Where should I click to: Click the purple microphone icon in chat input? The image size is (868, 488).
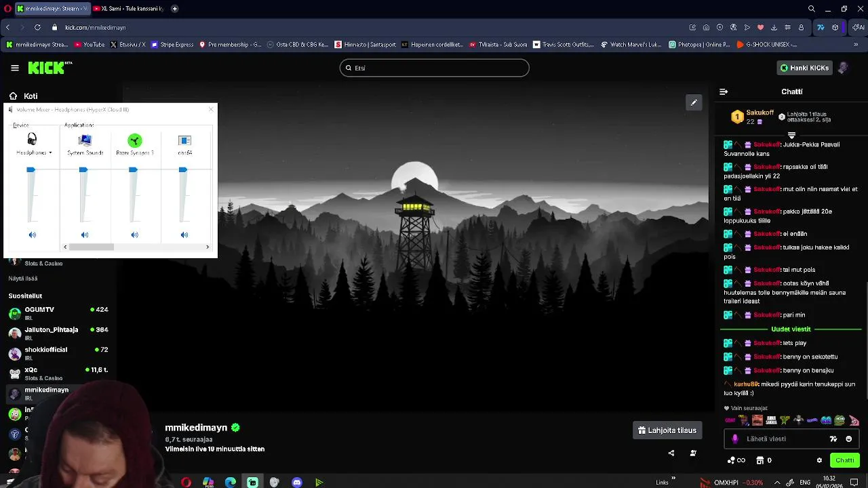(x=735, y=439)
